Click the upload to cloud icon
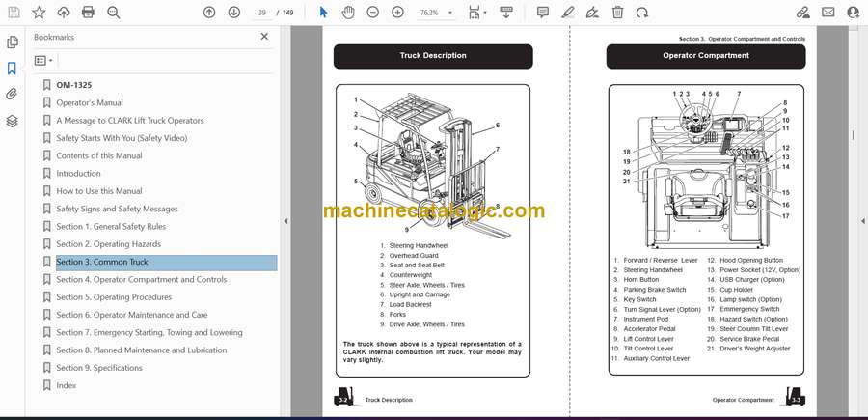The image size is (868, 420). pos(64,13)
